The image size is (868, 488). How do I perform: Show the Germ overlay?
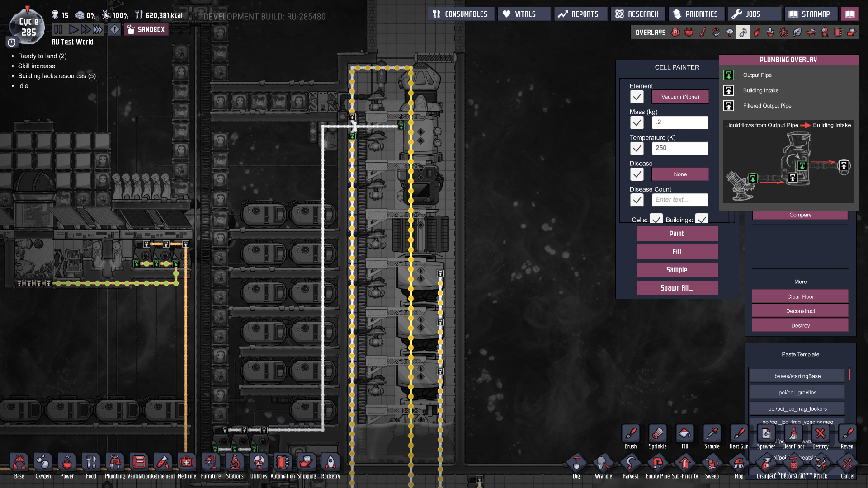click(784, 32)
